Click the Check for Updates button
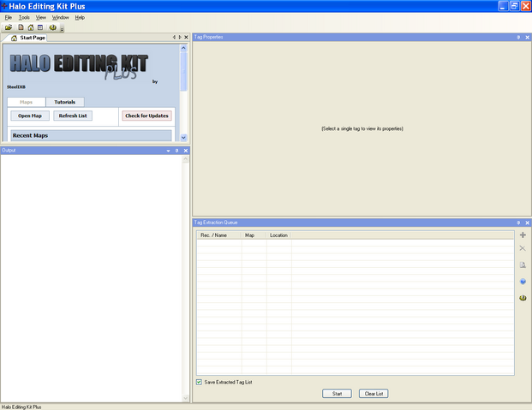This screenshot has width=532, height=410. coord(146,116)
